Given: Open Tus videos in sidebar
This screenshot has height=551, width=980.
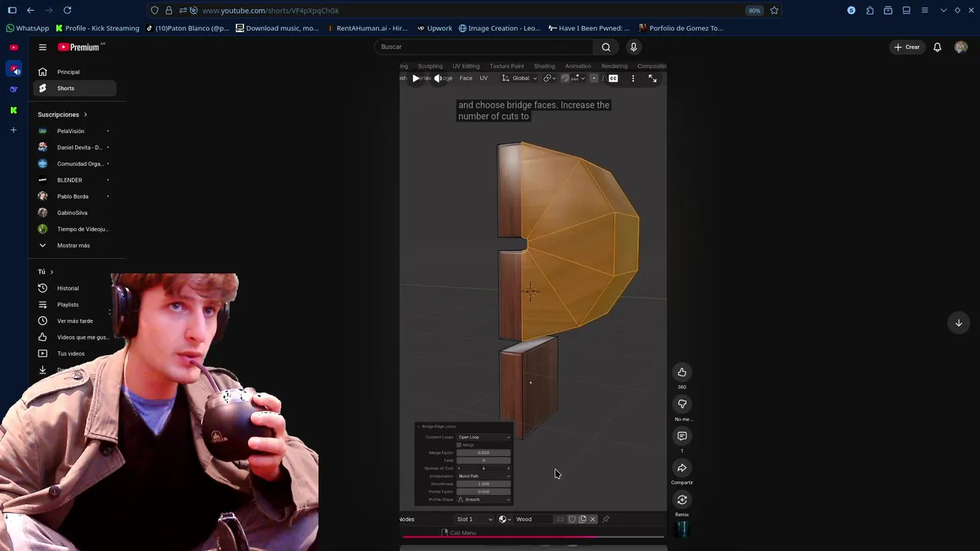Looking at the screenshot, I should [74, 354].
